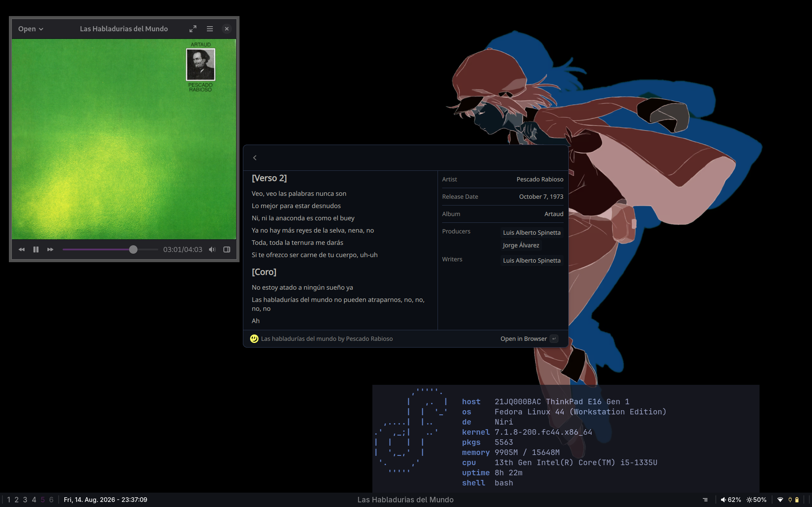Open the status bar list menu icon
Image resolution: width=812 pixels, height=507 pixels.
point(705,500)
